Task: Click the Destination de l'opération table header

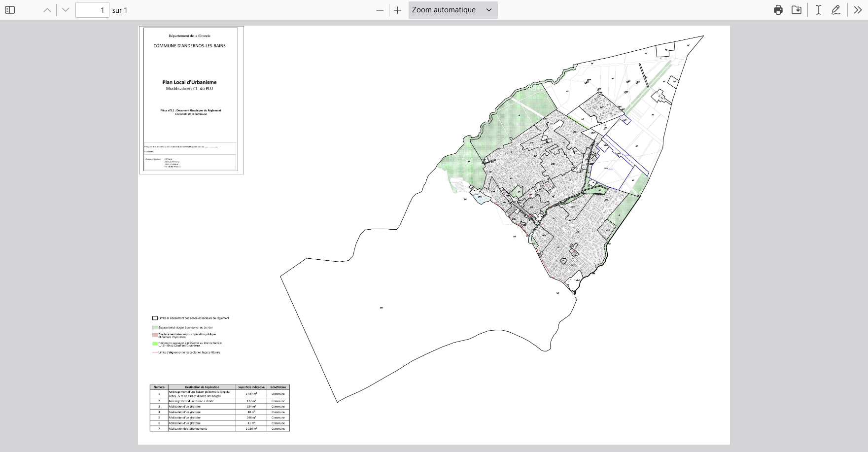Action: tap(202, 387)
